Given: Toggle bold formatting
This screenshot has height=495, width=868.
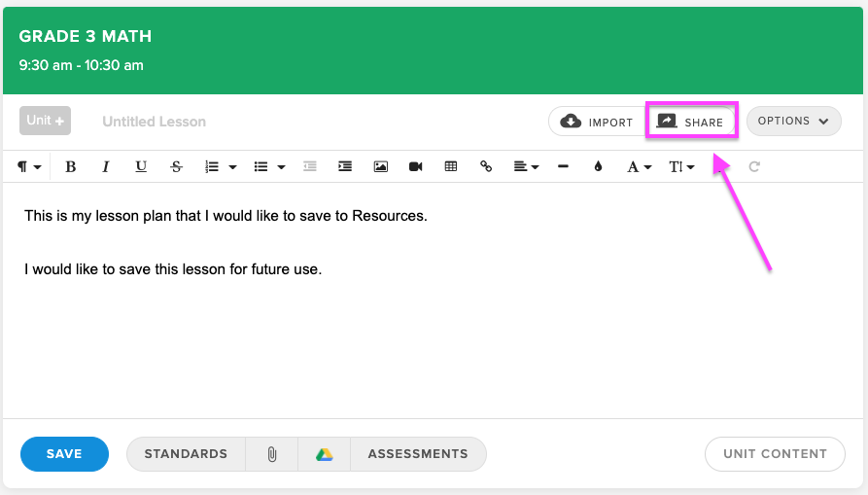Looking at the screenshot, I should [x=70, y=166].
